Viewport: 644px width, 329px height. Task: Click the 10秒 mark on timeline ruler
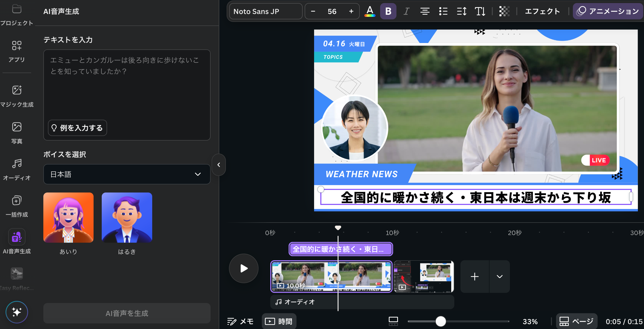(392, 232)
